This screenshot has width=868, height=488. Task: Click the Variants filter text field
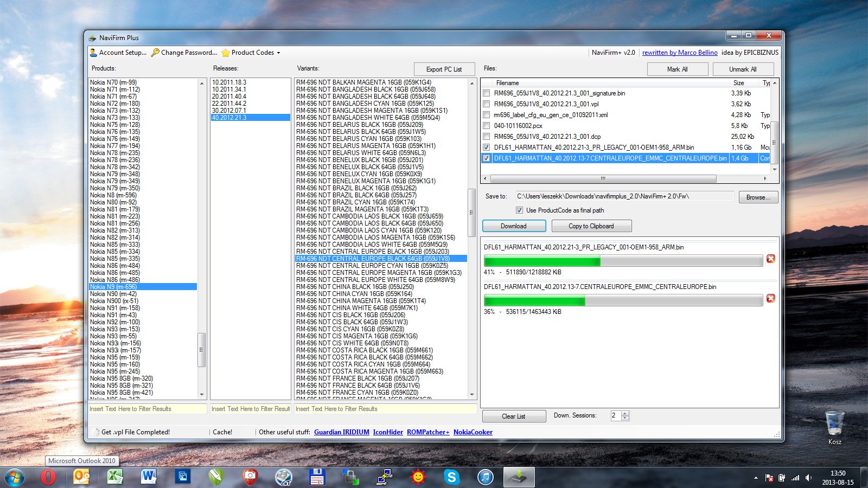pos(385,409)
